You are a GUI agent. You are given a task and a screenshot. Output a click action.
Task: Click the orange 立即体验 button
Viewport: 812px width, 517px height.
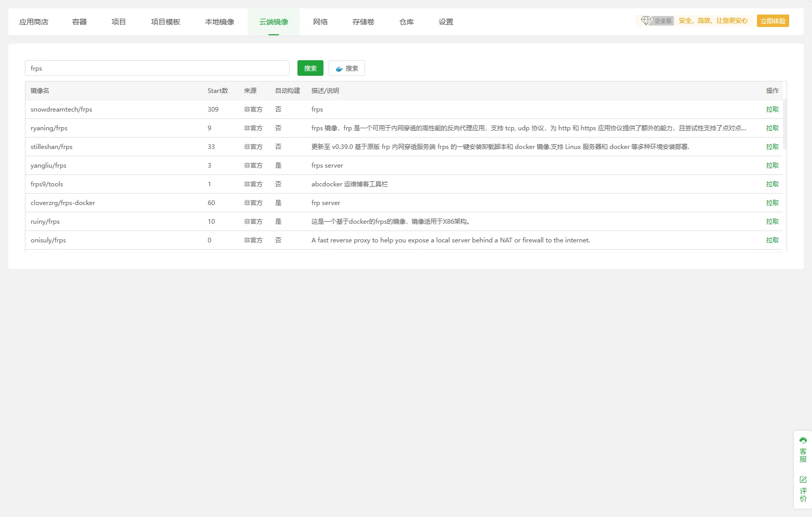(x=773, y=21)
